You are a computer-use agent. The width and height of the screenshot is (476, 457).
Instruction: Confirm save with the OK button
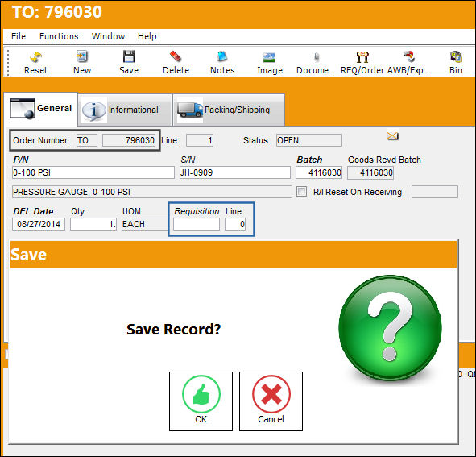(201, 401)
